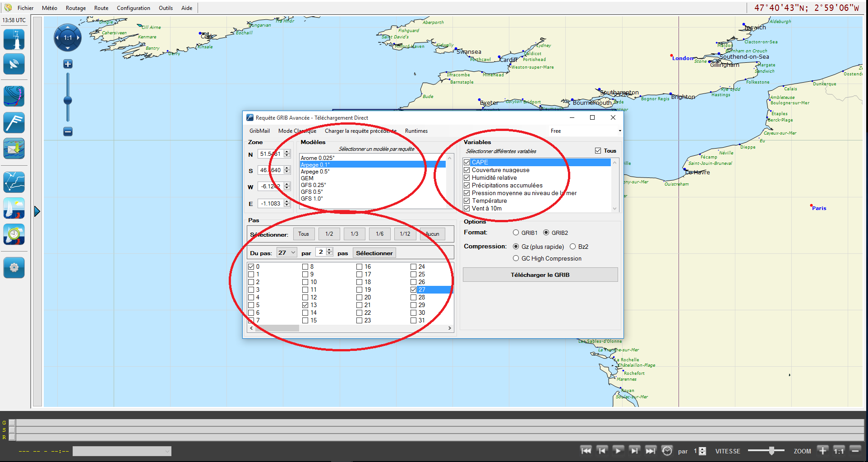Screen dimensions: 868x462
Task: Uncheck the CAPE variable checkbox
Action: coord(467,162)
